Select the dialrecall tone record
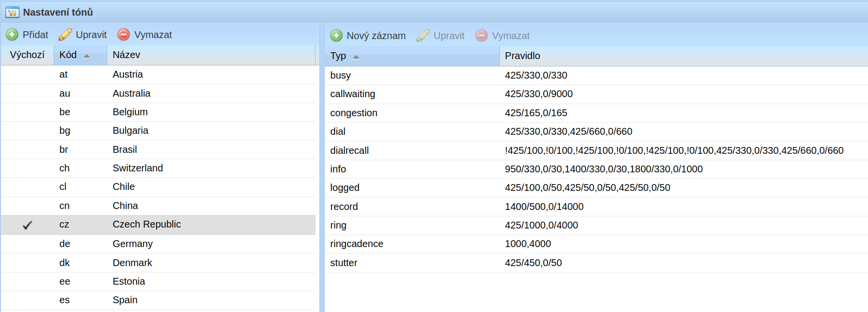Image resolution: width=868 pixels, height=312 pixels. pyautogui.click(x=596, y=150)
